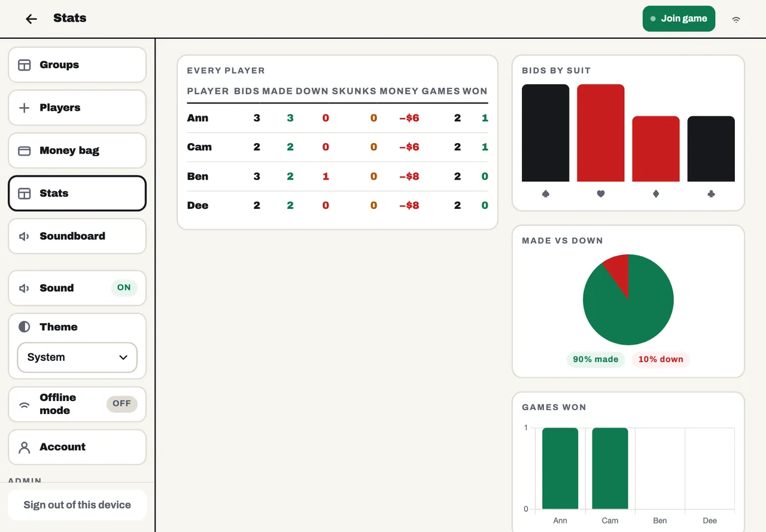766x532 pixels.
Task: Click the clubs bar in Bids by Suit
Action: click(x=711, y=149)
